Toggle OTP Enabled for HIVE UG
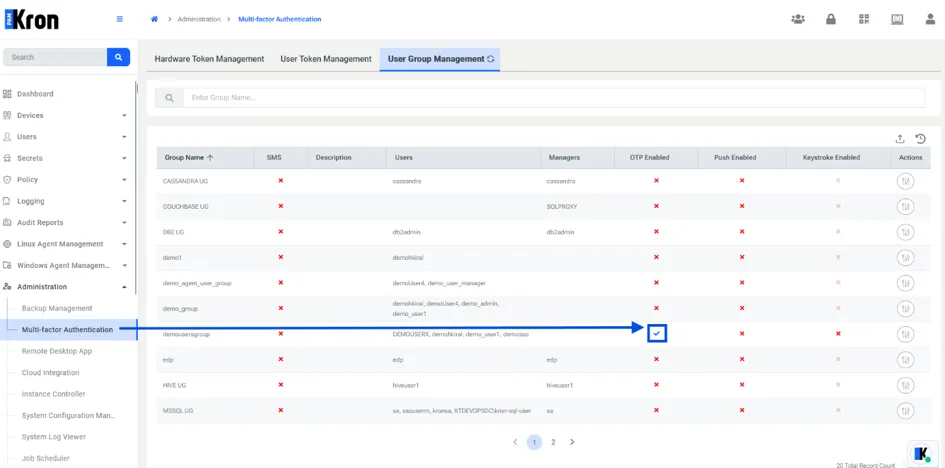The width and height of the screenshot is (945, 468). 656,384
